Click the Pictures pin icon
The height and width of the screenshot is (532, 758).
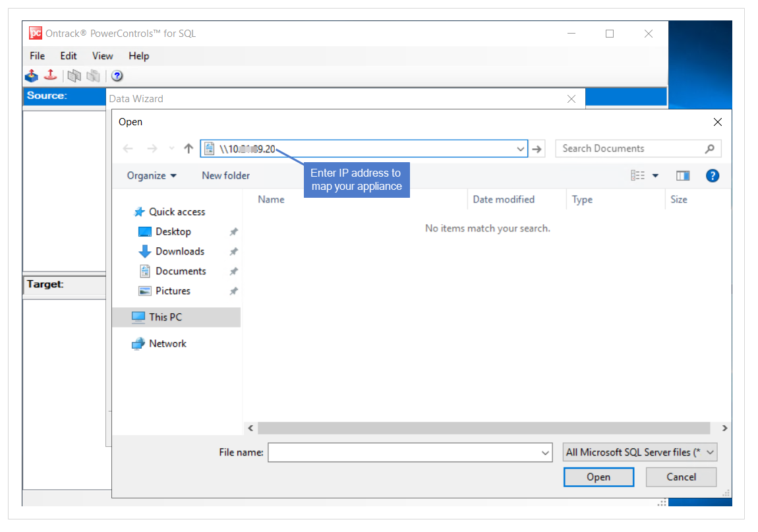pos(233,291)
